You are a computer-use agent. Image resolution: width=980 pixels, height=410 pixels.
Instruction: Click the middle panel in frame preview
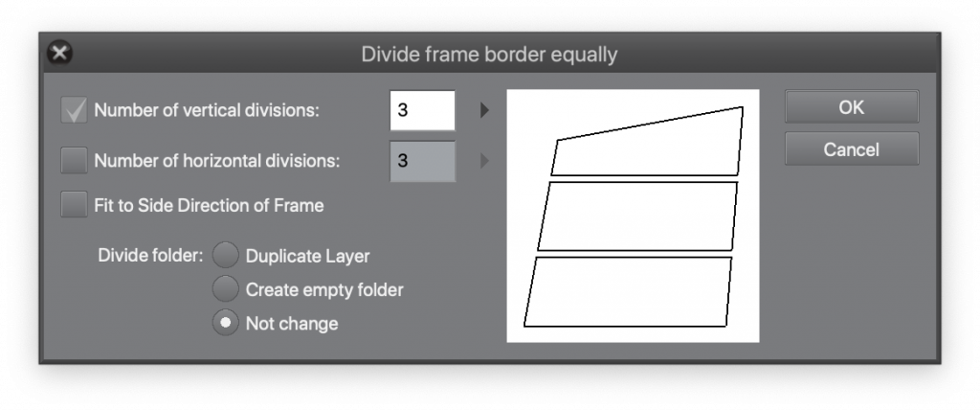point(637,216)
